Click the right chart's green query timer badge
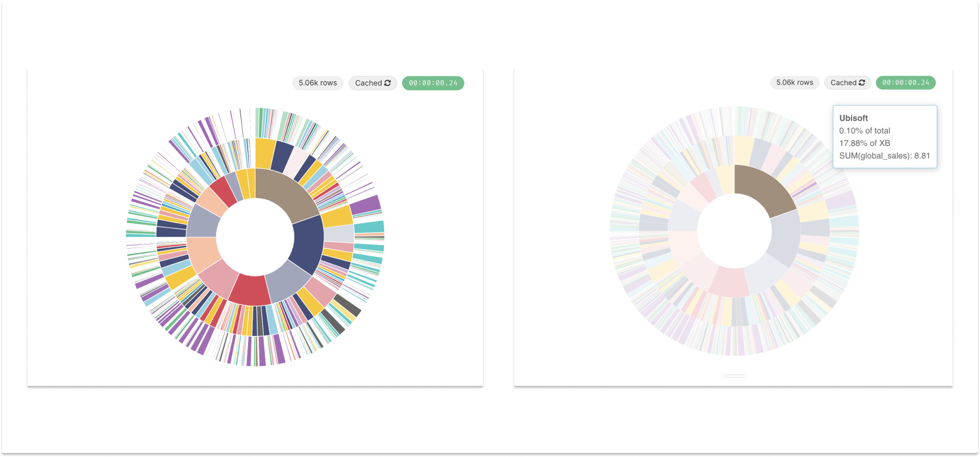The height and width of the screenshot is (457, 980). (905, 82)
